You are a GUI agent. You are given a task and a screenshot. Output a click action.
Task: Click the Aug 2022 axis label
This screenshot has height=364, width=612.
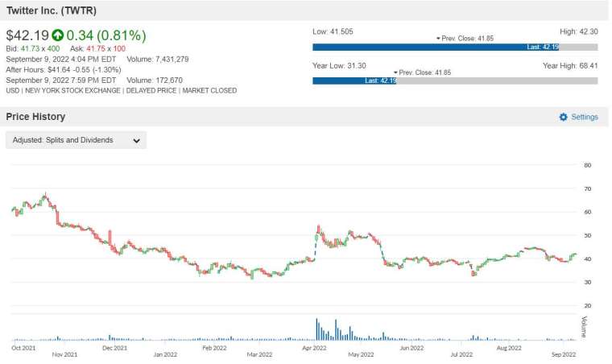click(x=509, y=348)
